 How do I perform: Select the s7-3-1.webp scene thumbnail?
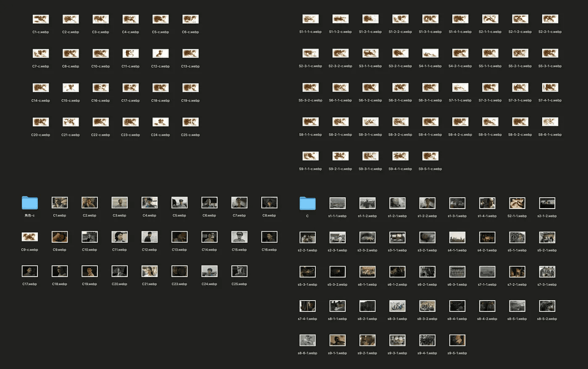click(x=547, y=272)
